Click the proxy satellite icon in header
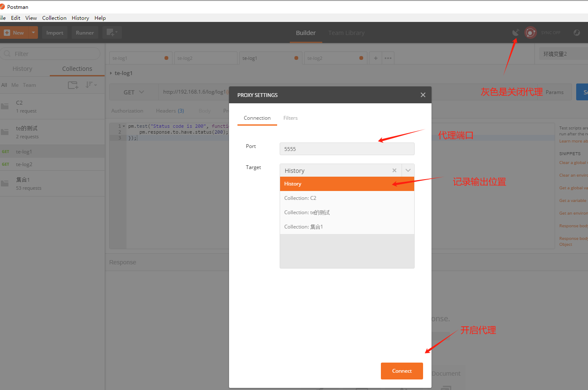Image resolution: width=588 pixels, height=390 pixels. point(515,32)
